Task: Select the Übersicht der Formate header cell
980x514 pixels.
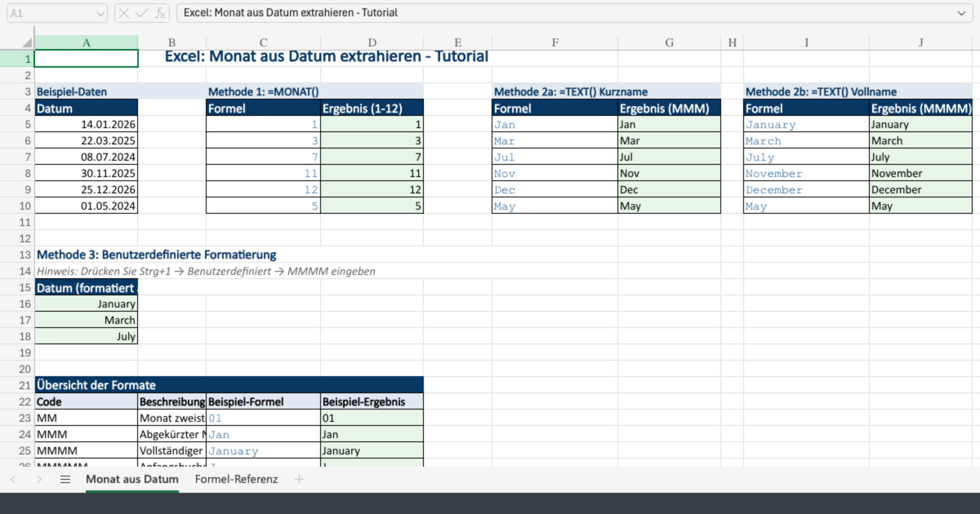Action: click(229, 385)
